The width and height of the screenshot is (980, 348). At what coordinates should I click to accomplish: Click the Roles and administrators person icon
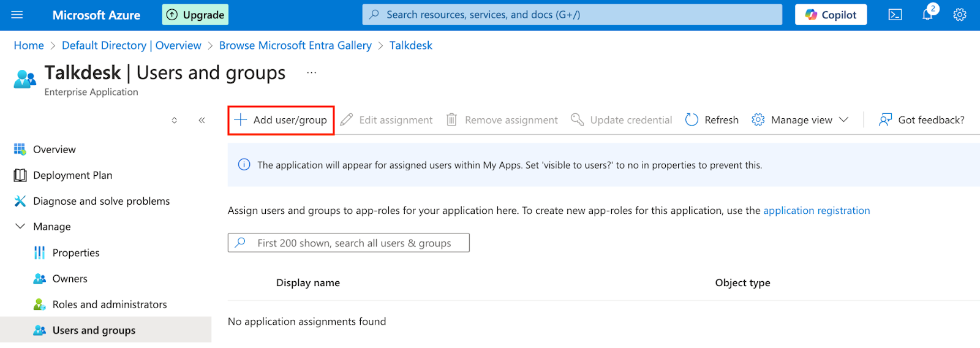[40, 304]
